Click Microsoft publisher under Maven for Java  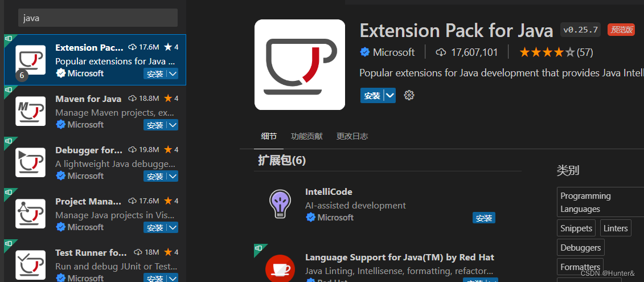[85, 124]
